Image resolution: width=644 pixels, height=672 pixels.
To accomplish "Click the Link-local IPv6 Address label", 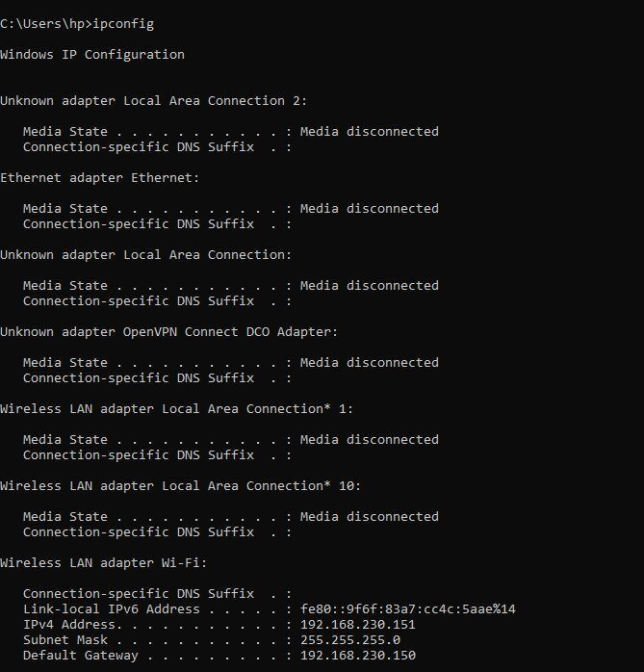I will (x=112, y=609).
